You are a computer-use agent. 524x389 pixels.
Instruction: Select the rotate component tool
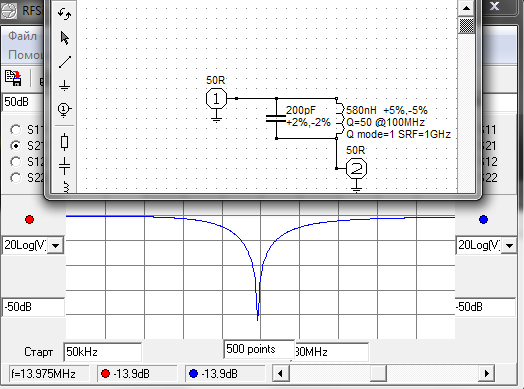[x=64, y=13]
